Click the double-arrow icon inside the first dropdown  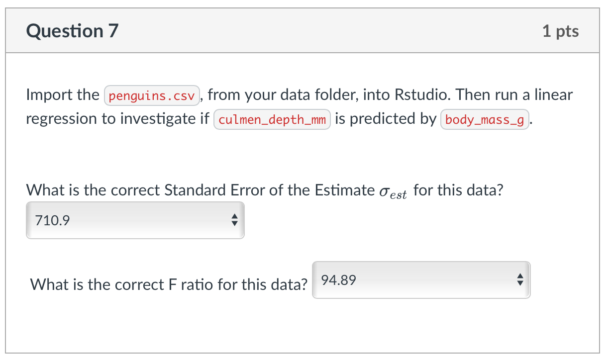[x=235, y=220]
